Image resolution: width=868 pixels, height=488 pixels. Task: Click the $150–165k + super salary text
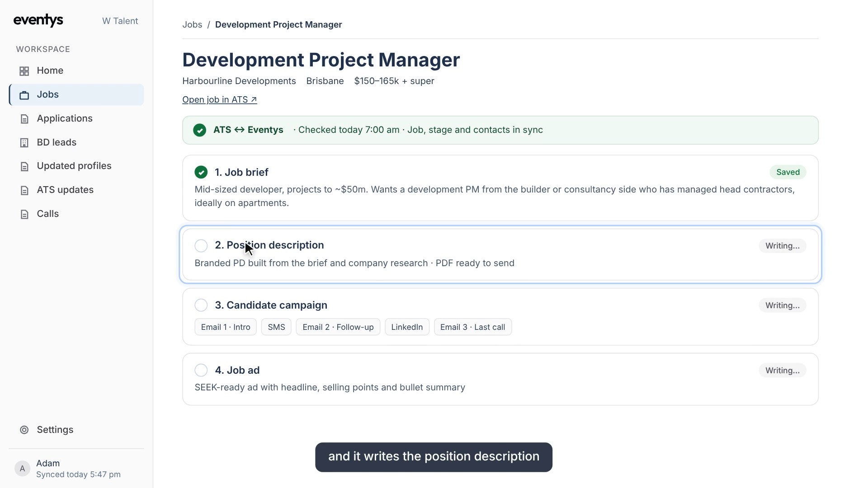click(x=394, y=81)
